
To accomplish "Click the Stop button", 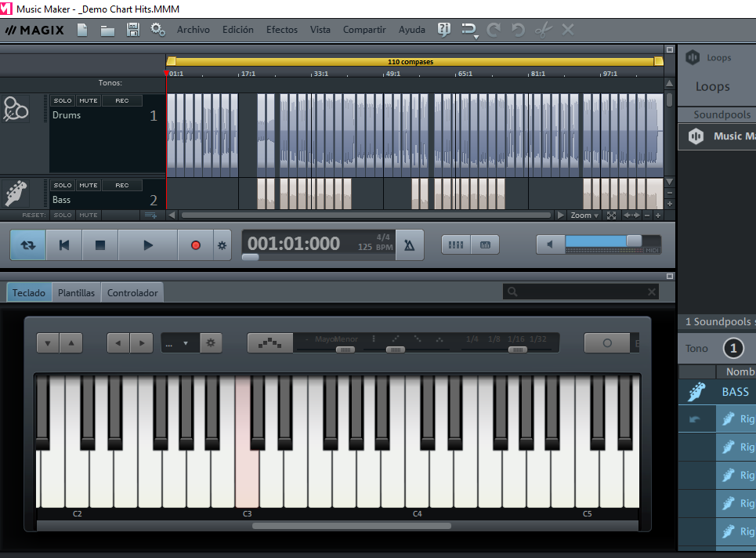I will tap(99, 245).
